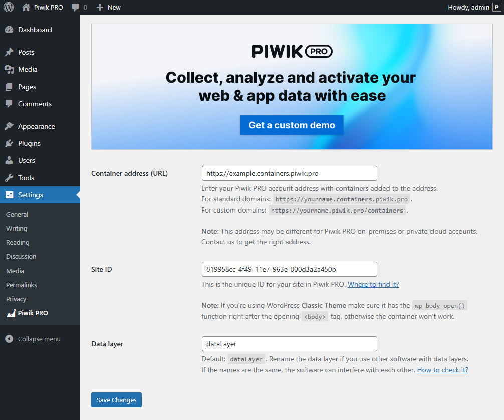The image size is (504, 420).
Task: Click the <body> code tag
Action: (315, 316)
